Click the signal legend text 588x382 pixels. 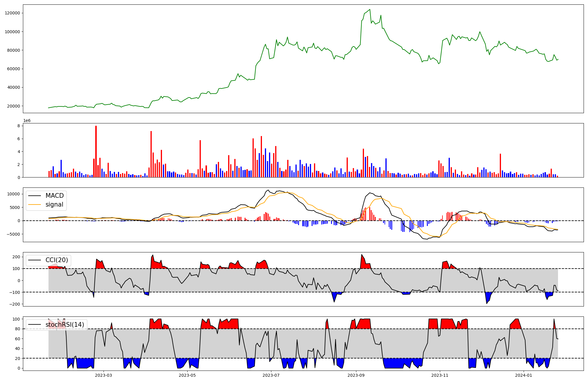click(x=54, y=205)
